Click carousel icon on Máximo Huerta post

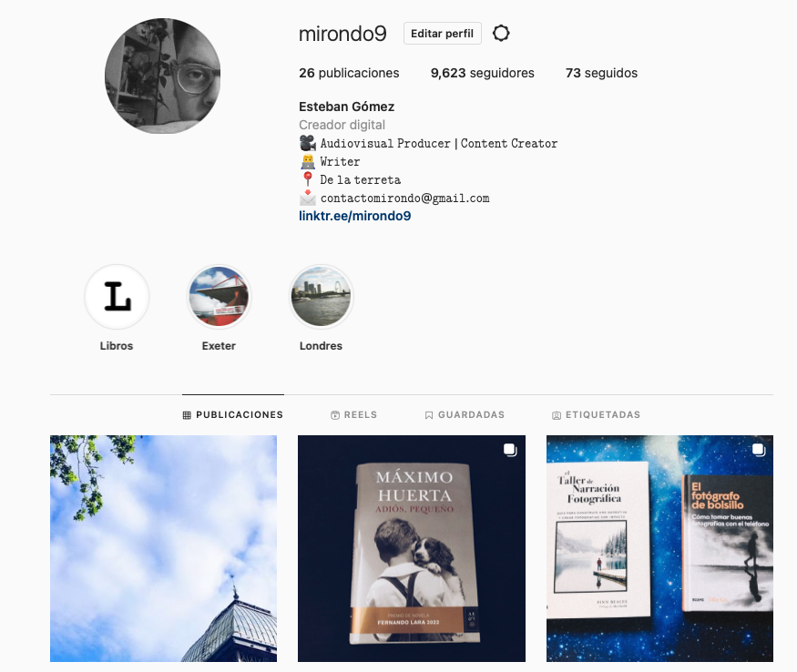[x=510, y=450]
